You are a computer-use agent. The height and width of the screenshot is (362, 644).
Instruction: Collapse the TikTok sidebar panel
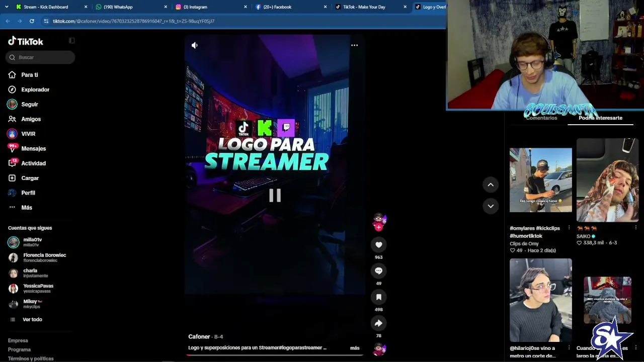click(71, 41)
